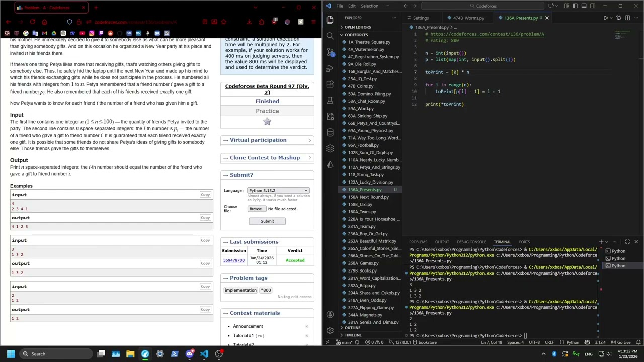Viewport: 644px width, 362px height.
Task: Go back with VS Code navigation arrow
Action: click(x=406, y=6)
